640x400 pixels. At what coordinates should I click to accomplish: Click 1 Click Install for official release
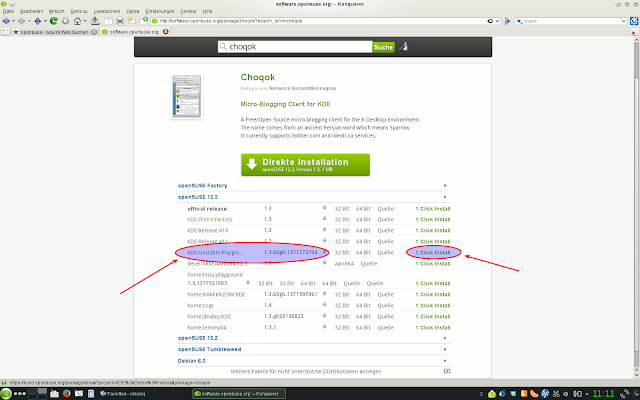(x=433, y=209)
